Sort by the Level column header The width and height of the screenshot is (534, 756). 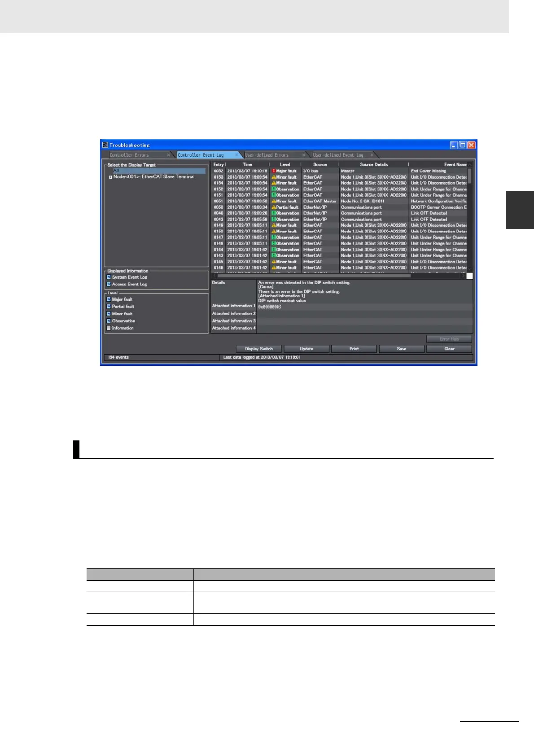tap(285, 165)
